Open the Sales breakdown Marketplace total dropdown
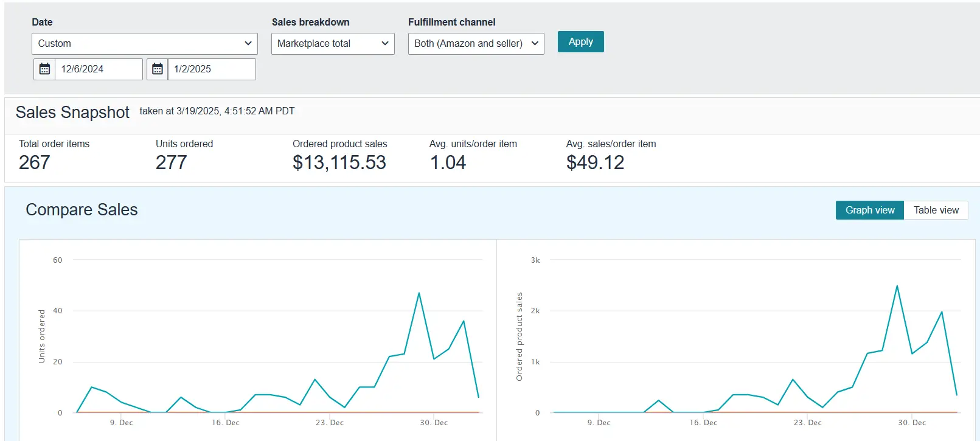Image resolution: width=980 pixels, height=441 pixels. click(x=333, y=44)
